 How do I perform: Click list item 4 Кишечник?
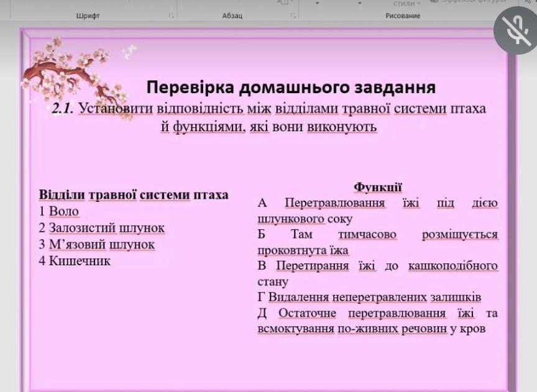tap(75, 261)
